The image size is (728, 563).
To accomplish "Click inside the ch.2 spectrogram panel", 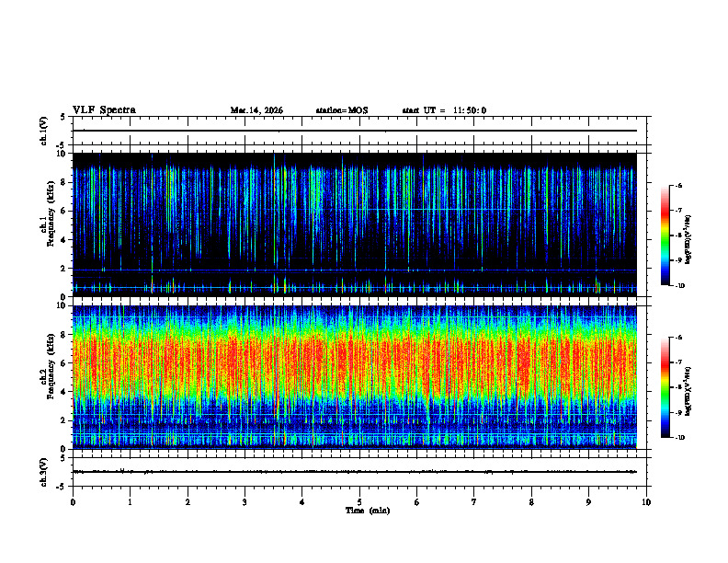I will point(355,377).
